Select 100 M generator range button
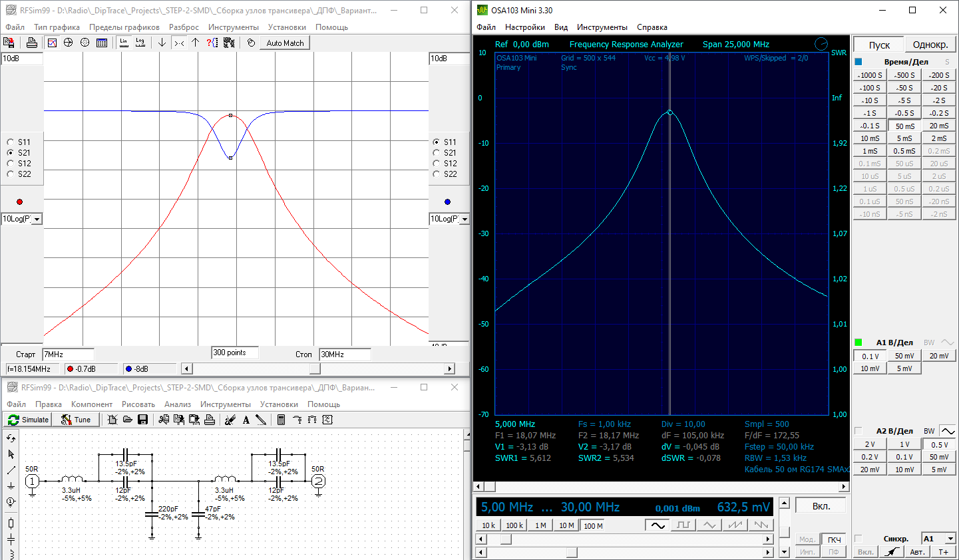The height and width of the screenshot is (560, 959). (593, 525)
